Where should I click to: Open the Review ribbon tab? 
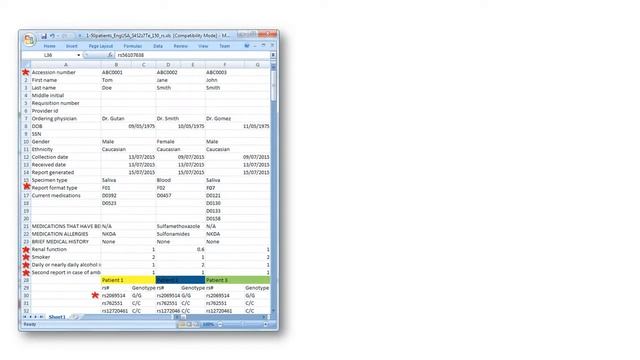click(180, 46)
